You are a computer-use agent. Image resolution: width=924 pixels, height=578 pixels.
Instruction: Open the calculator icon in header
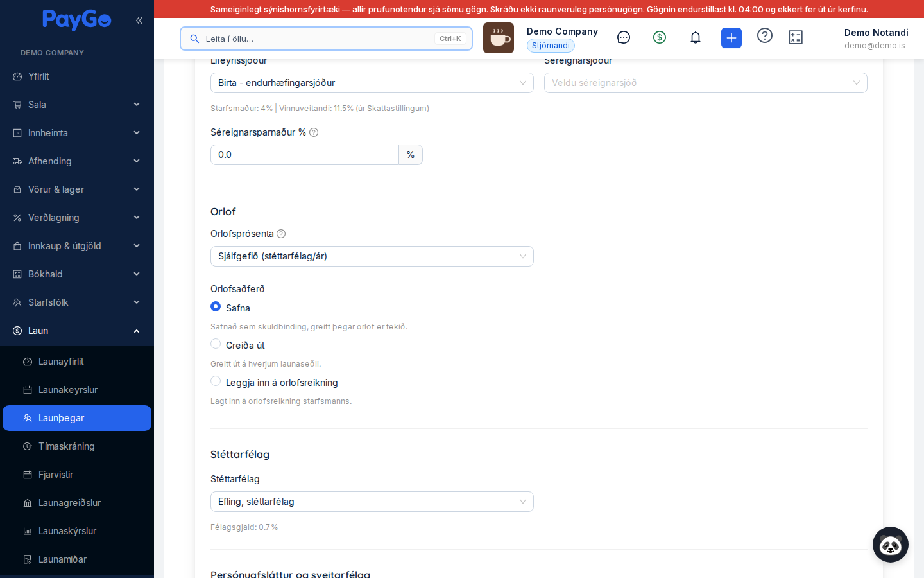point(796,37)
